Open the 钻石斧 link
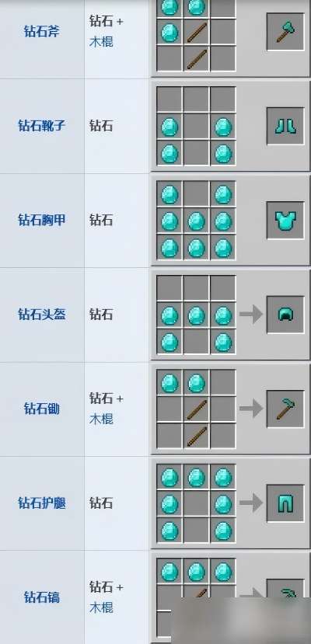Viewport: 311px width, 644px height. pos(42,31)
